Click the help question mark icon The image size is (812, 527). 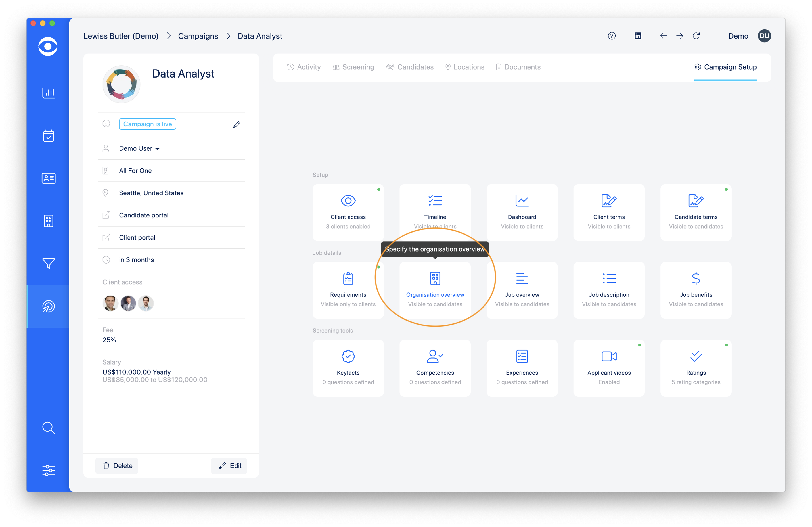611,36
